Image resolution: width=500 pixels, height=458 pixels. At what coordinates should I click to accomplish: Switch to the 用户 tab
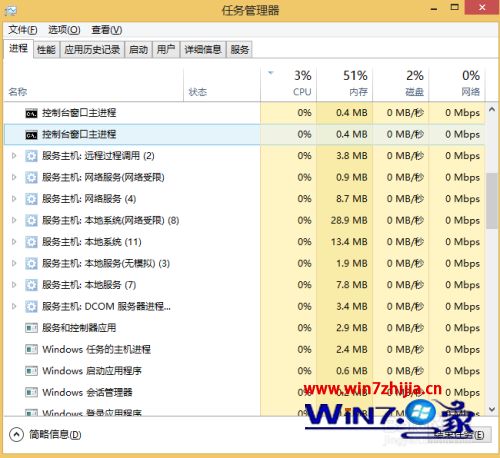pyautogui.click(x=166, y=50)
